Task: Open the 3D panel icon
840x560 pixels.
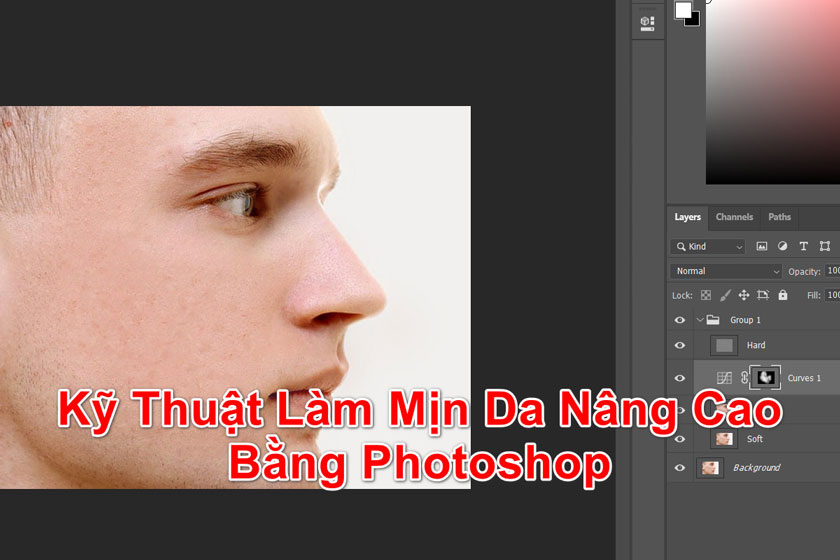Action: pos(648,23)
